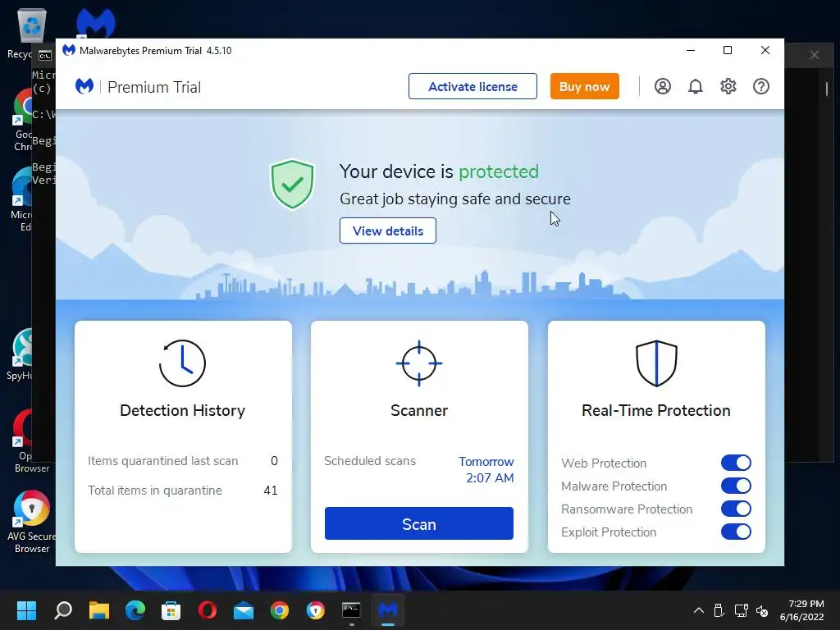Click the Malwarebytes title bar logo
Viewport: 840px width, 630px height.
[69, 50]
